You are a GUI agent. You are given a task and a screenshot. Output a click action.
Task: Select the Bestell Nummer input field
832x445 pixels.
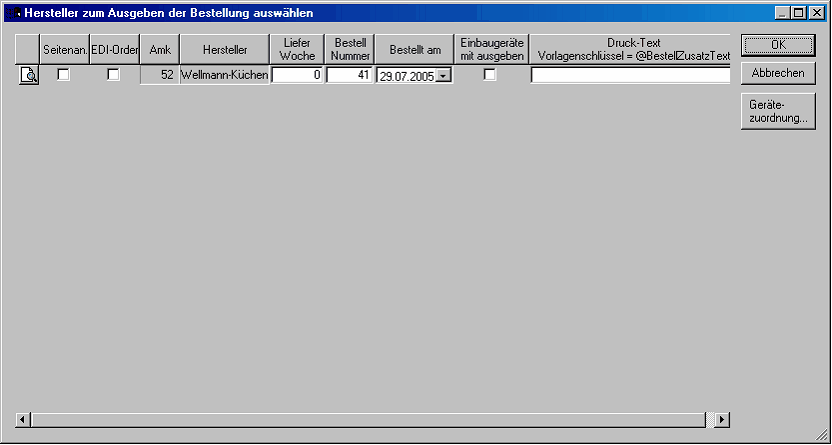[x=349, y=75]
